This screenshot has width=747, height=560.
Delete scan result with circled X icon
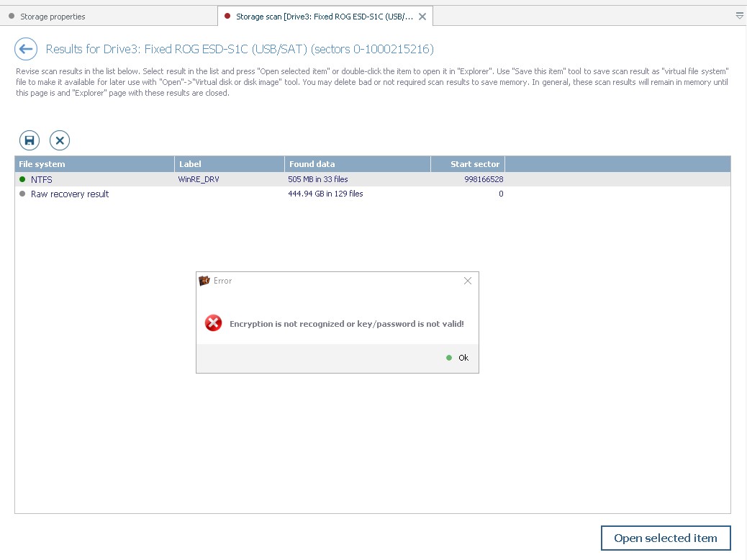pos(60,140)
